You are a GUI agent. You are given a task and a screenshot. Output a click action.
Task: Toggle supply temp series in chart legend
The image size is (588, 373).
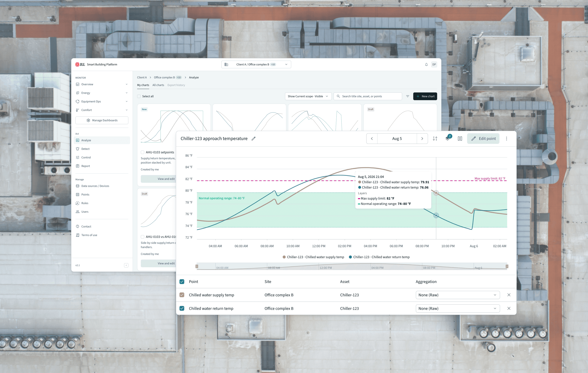coord(313,257)
